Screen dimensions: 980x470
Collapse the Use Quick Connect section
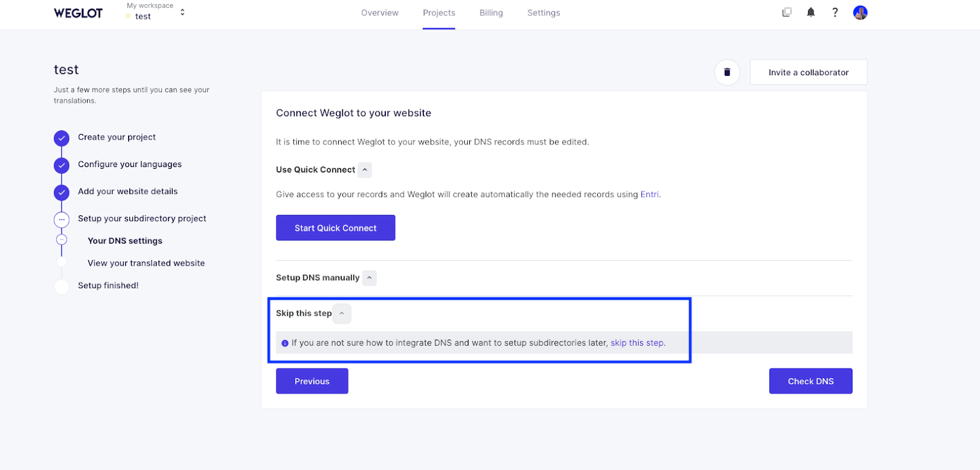pos(365,170)
